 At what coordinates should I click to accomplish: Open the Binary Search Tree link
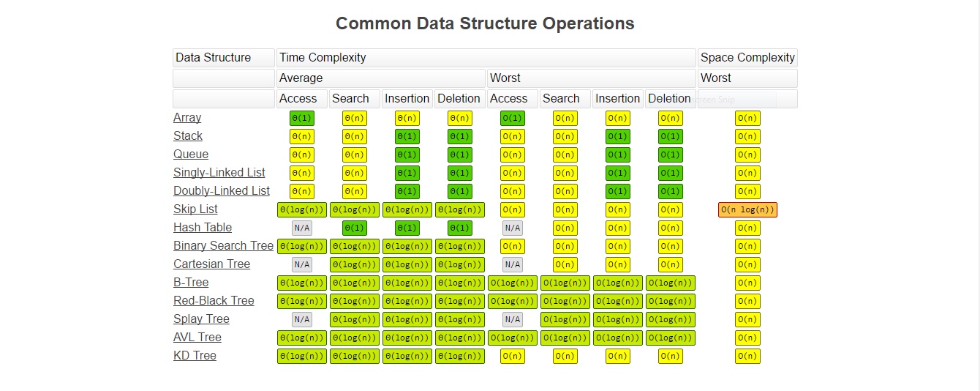223,246
